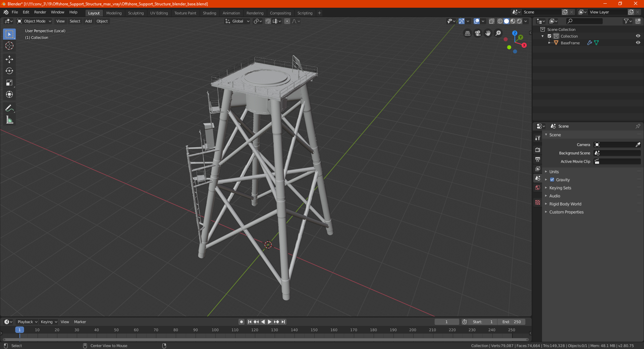
Task: Toggle viewport overlays
Action: [477, 21]
